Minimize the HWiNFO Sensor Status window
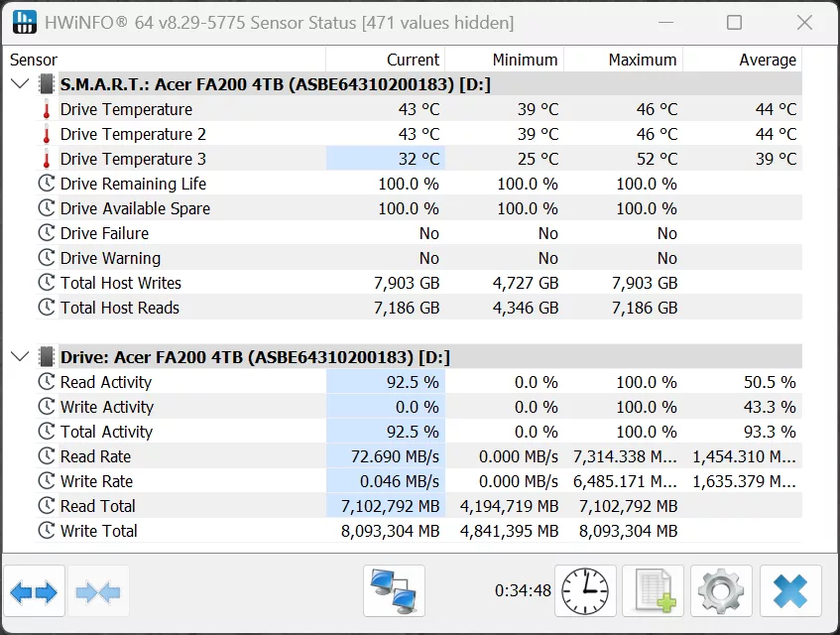The height and width of the screenshot is (635, 840). [x=665, y=22]
